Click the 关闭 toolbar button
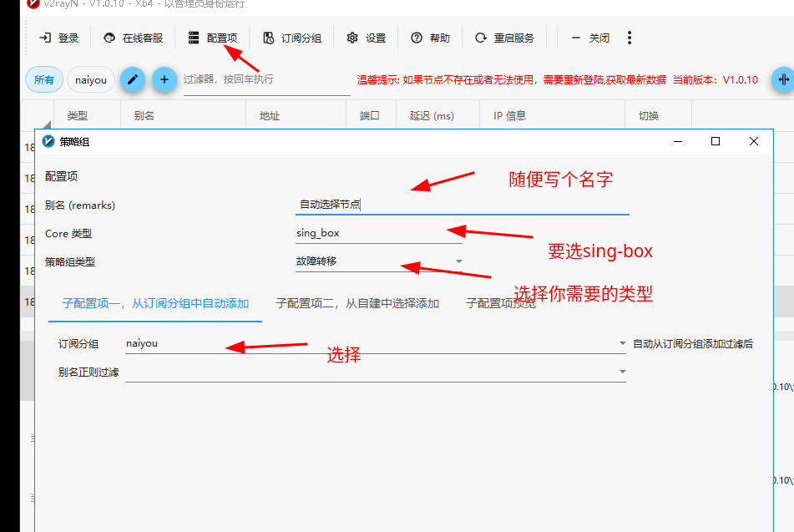Screen dimensions: 794x532 [x=590, y=38]
